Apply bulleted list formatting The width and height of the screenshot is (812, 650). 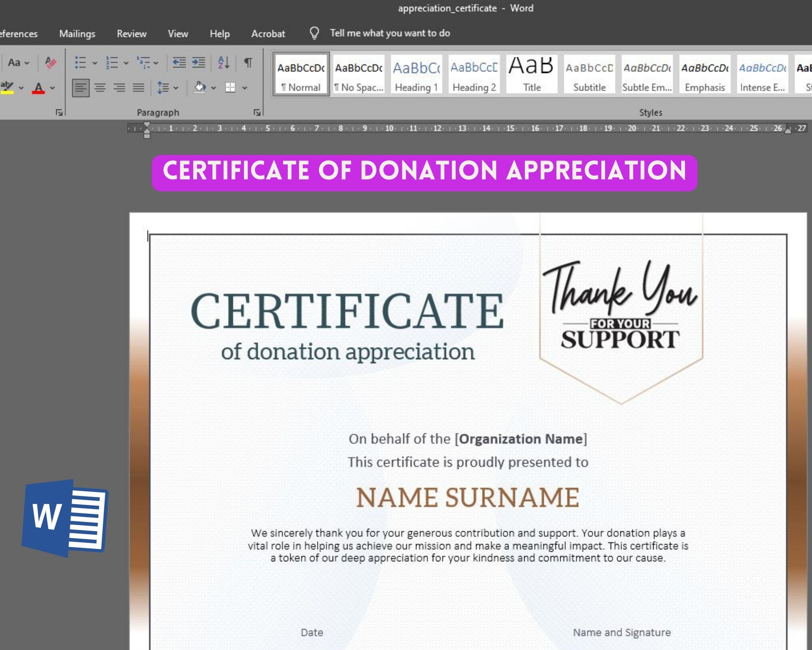coord(81,62)
